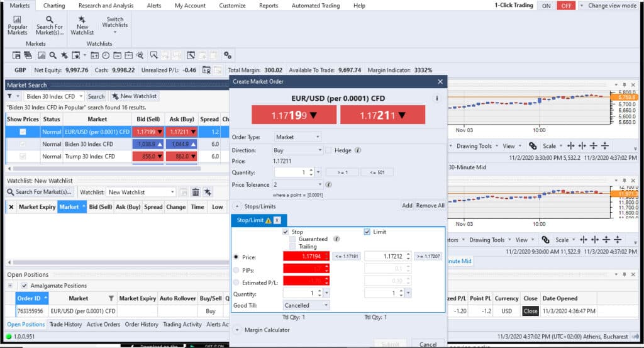644x348 pixels.
Task: Click the briefcase toolbar icon
Action: coord(128,55)
